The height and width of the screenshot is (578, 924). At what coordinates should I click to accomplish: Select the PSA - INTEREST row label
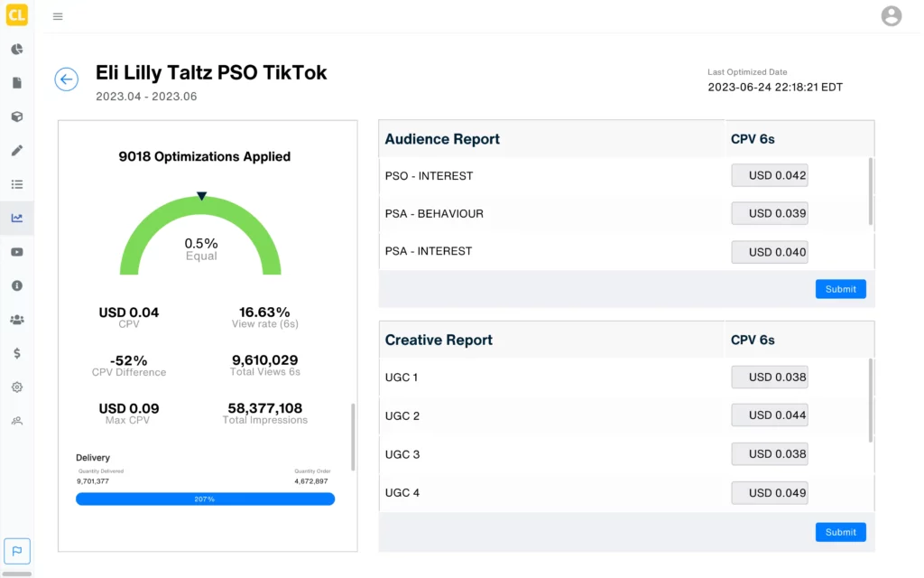point(429,251)
